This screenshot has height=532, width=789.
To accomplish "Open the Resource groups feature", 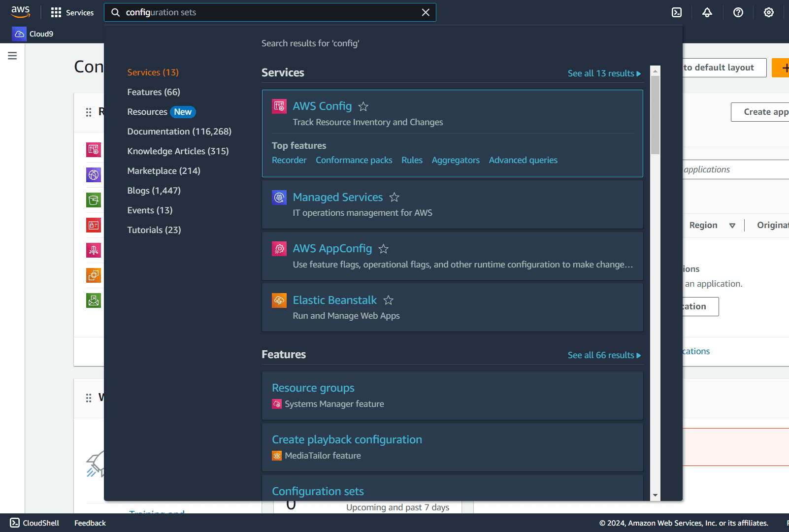I will click(x=313, y=388).
